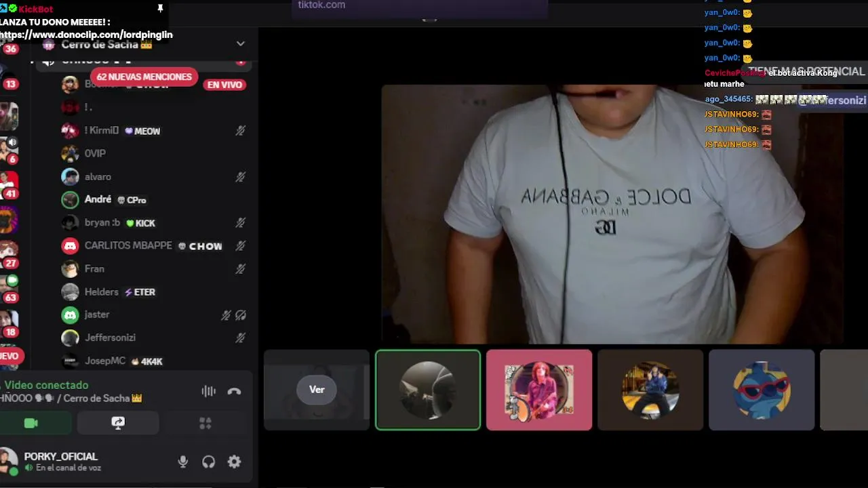
Task: Turn off the camera with the green video button
Action: (x=31, y=423)
